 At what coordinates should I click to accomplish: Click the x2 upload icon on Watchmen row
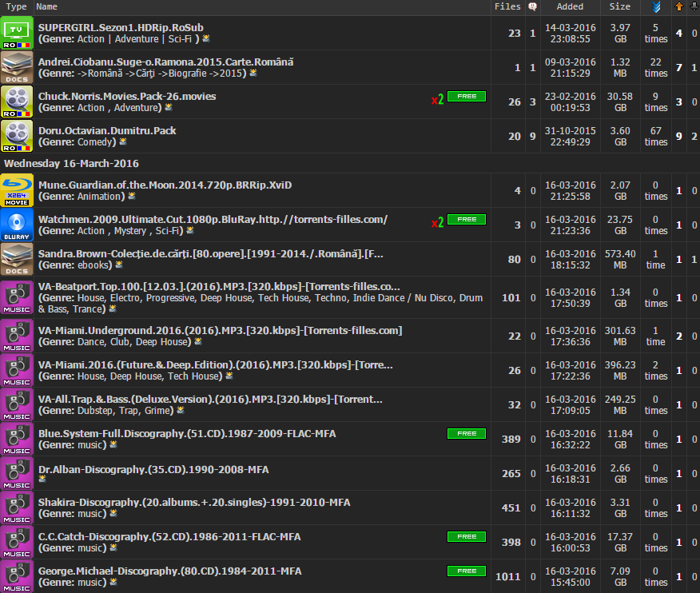click(438, 222)
